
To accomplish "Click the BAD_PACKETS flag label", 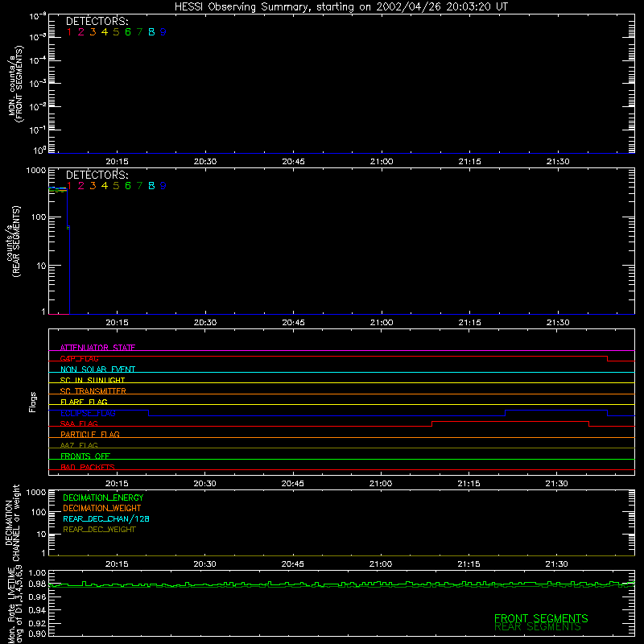I will tap(88, 467).
